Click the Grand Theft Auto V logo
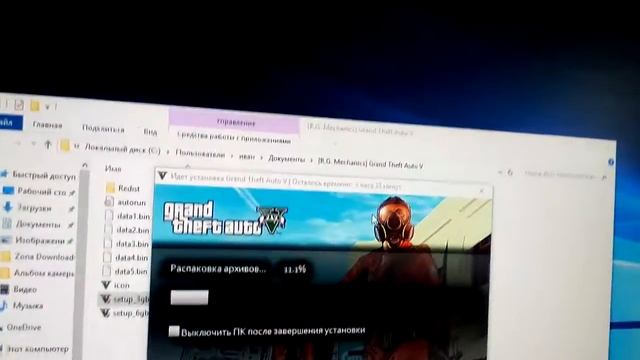The image size is (640, 360). (225, 219)
